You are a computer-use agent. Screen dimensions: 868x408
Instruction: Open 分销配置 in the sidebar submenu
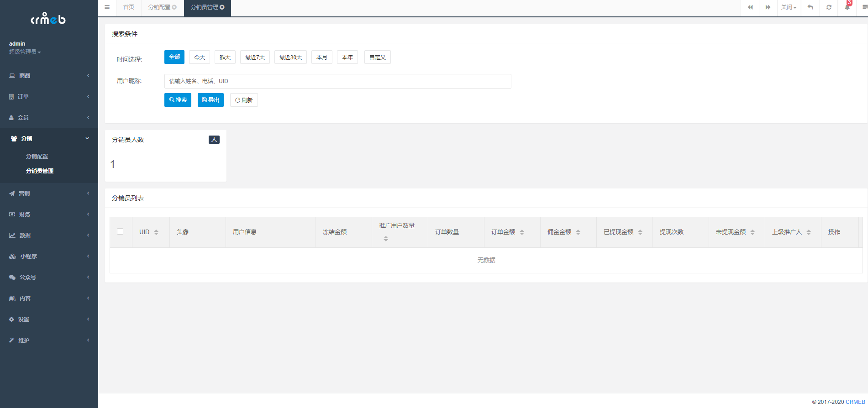click(x=37, y=157)
